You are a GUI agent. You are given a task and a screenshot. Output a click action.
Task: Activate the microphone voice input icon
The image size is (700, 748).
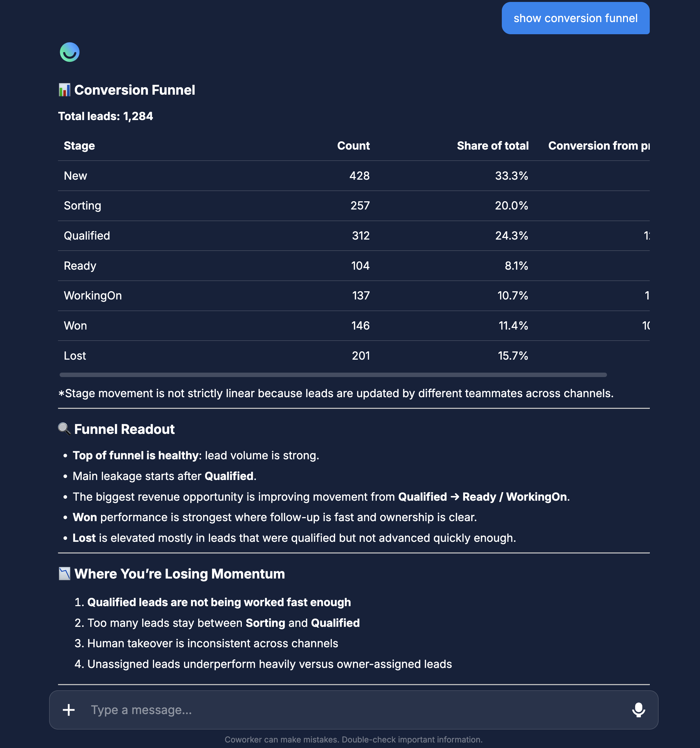point(638,710)
